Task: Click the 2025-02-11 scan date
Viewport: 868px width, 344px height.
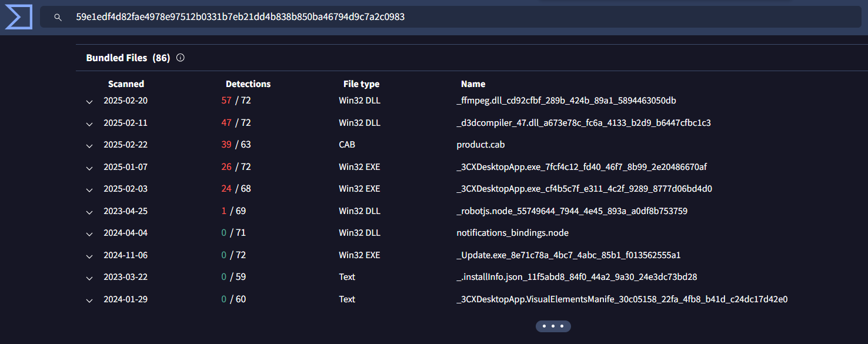Action: click(x=125, y=123)
